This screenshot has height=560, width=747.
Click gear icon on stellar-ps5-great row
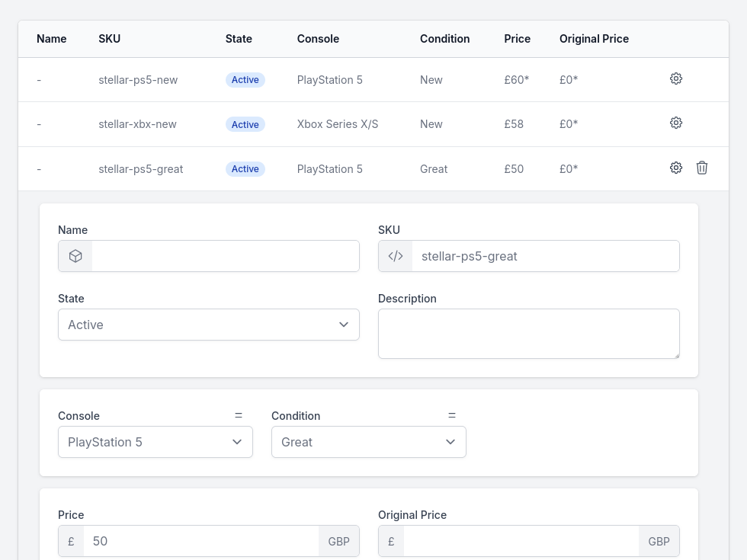675,168
